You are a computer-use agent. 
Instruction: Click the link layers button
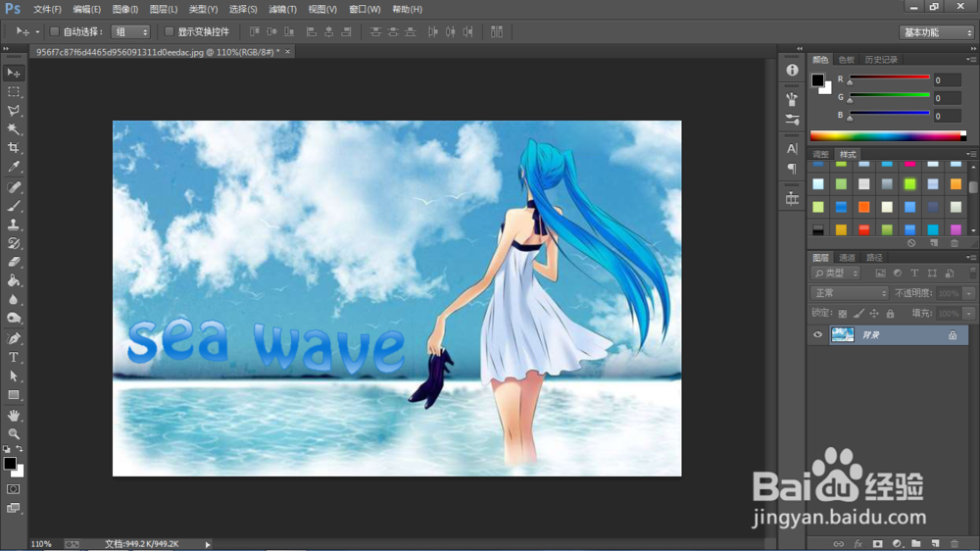[x=838, y=543]
